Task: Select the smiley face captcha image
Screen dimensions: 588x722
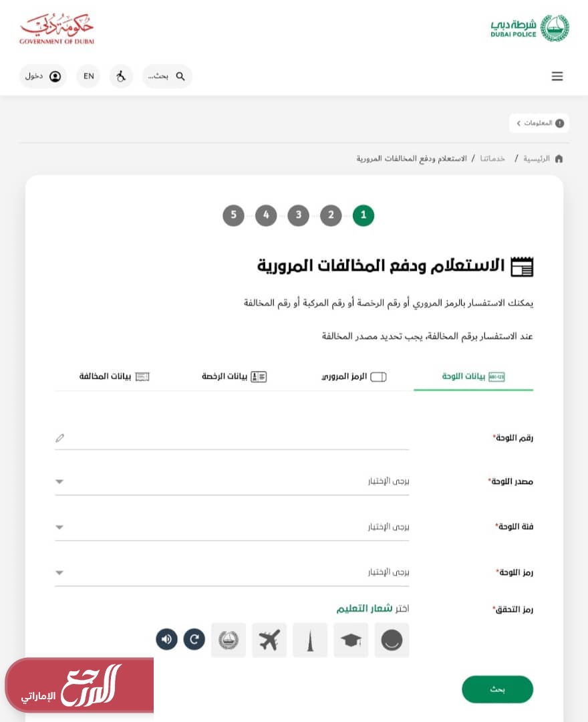Action: click(392, 640)
